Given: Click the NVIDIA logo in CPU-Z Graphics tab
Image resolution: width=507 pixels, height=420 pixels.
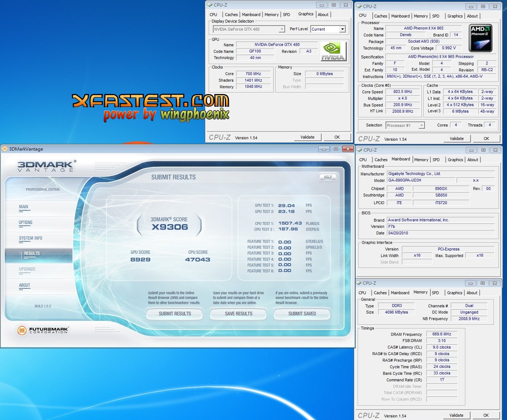Looking at the screenshot, I should point(333,51).
